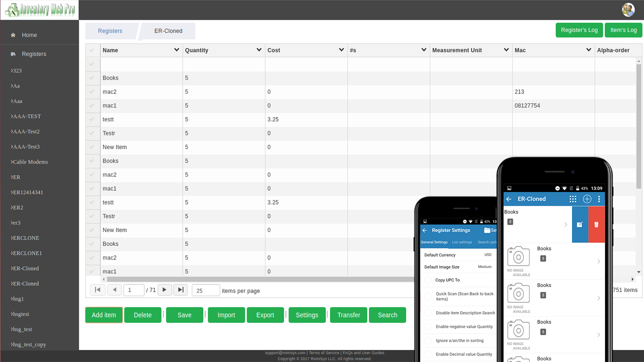The width and height of the screenshot is (644, 362).
Task: Click the horizontal scrollbar under the table
Action: pos(258,279)
